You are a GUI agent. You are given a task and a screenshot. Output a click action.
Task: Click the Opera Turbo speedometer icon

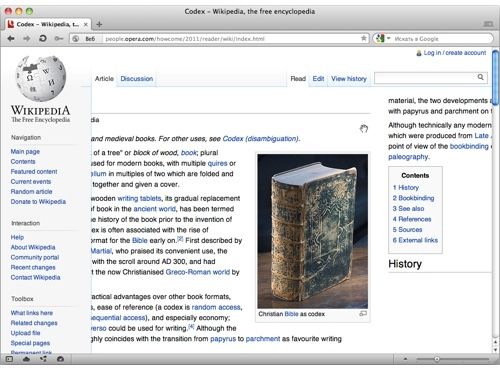[60, 359]
